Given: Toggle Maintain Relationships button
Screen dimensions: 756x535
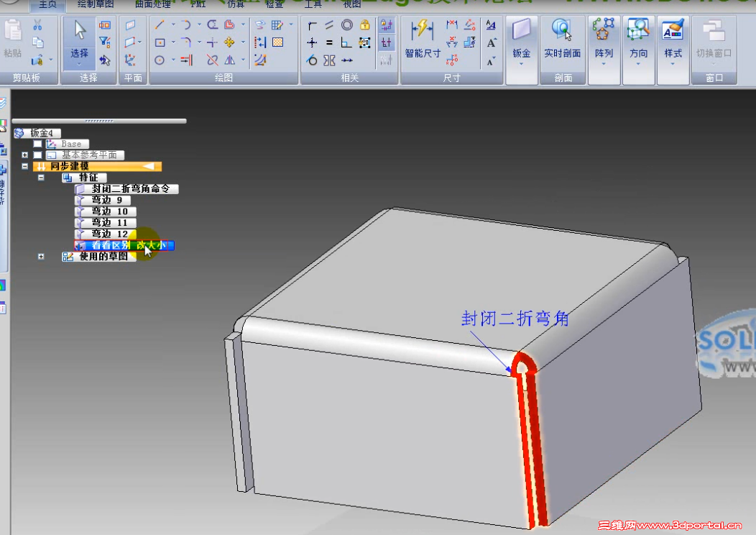Looking at the screenshot, I should pos(386,25).
